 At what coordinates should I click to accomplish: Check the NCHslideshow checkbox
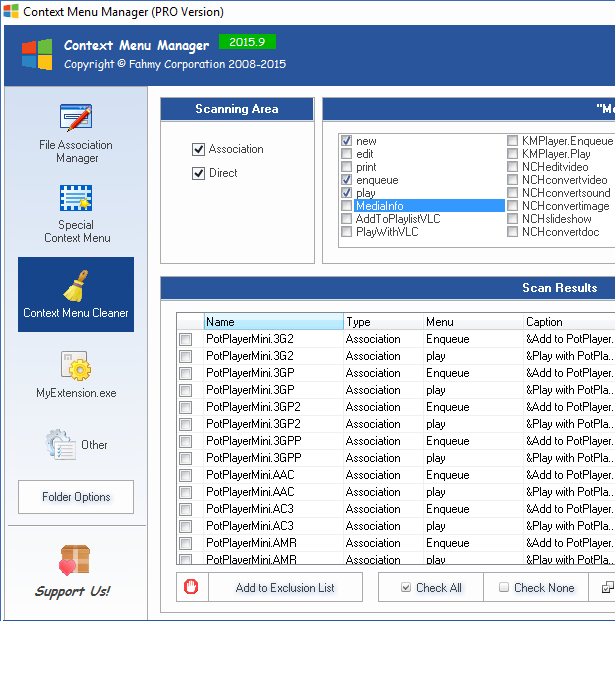512,219
